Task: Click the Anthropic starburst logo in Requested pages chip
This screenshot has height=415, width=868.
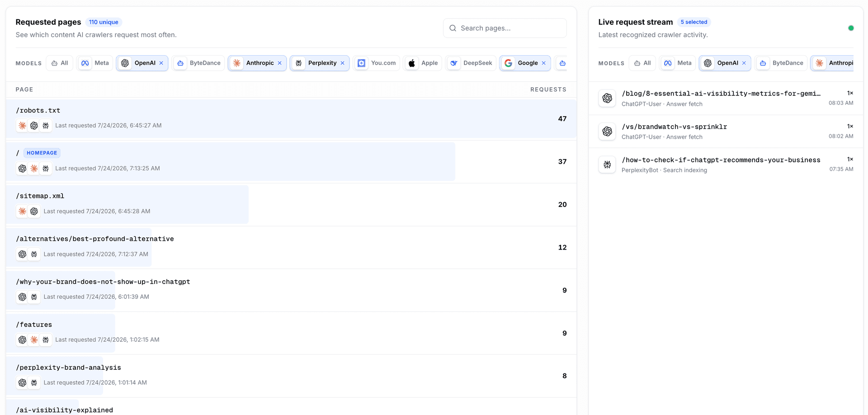Action: tap(237, 63)
